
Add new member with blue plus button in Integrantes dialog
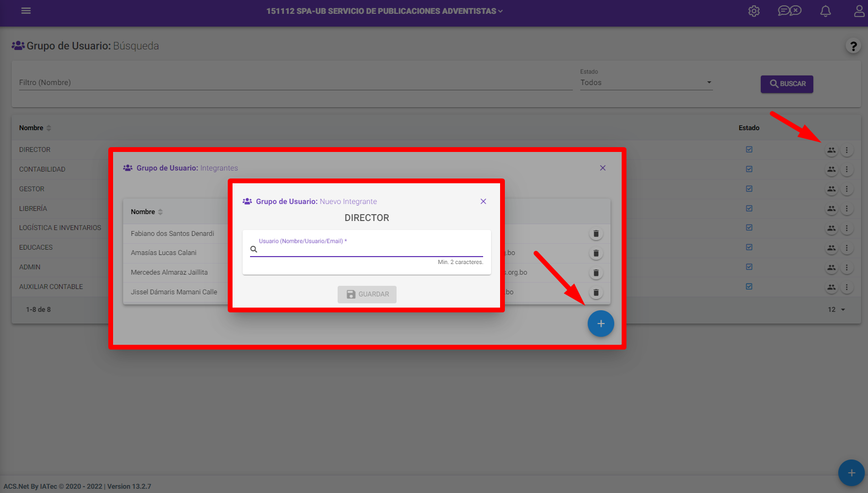pos(601,324)
